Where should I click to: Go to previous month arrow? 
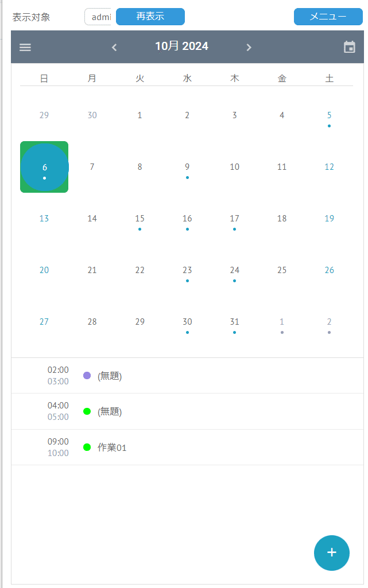pyautogui.click(x=114, y=47)
